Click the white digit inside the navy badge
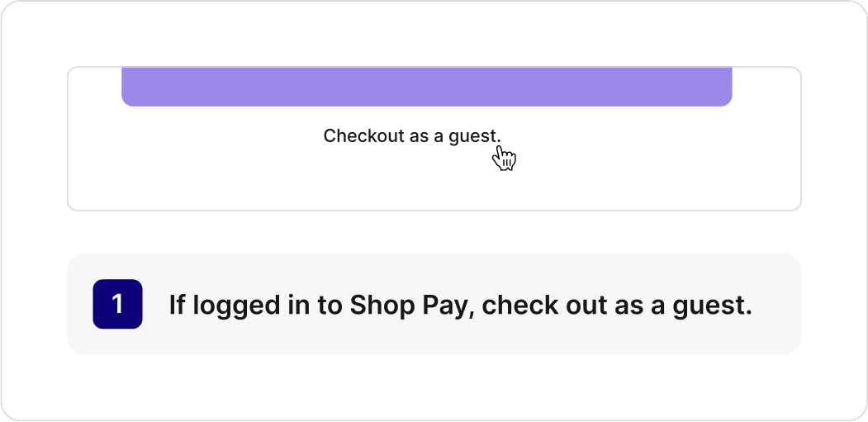 (x=117, y=304)
